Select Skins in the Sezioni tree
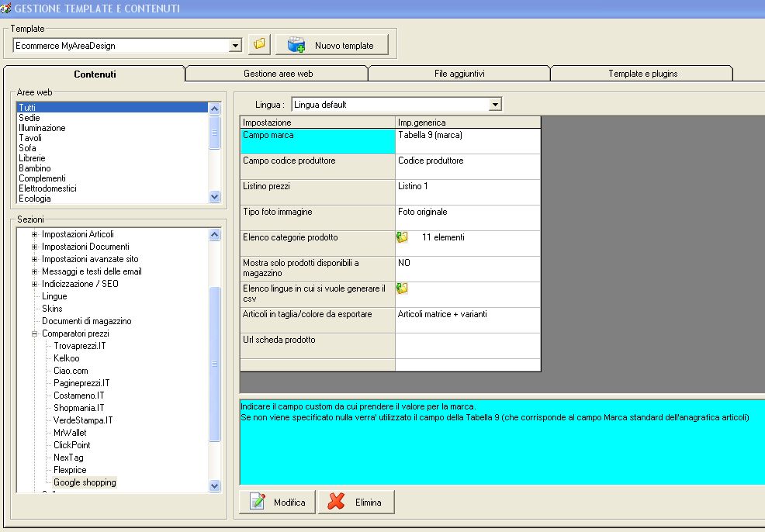 pyautogui.click(x=52, y=309)
